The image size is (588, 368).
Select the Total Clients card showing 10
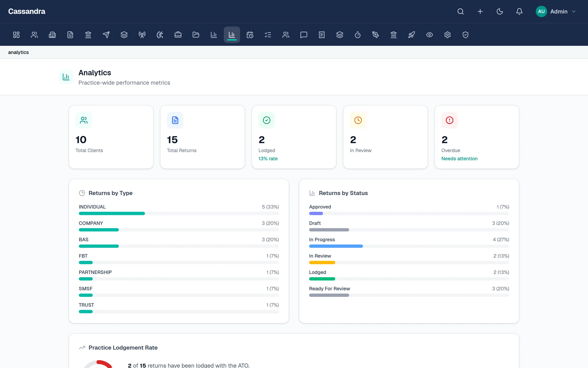pyautogui.click(x=111, y=137)
